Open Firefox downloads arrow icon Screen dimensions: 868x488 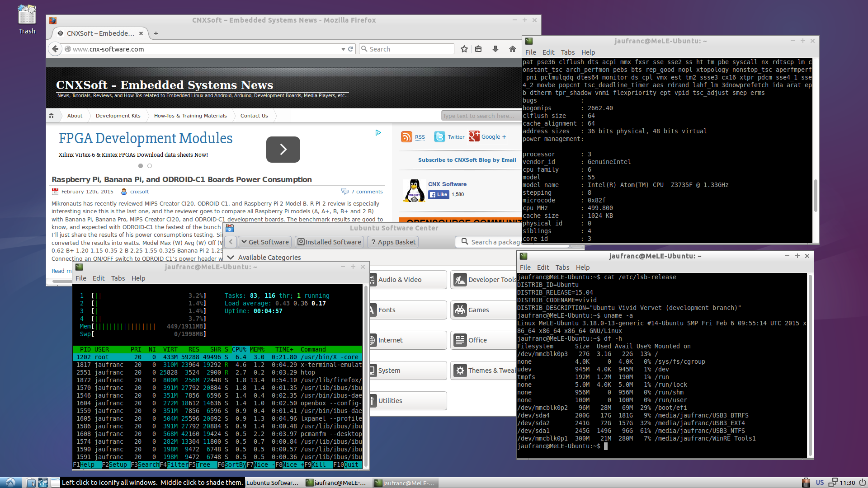(x=495, y=49)
